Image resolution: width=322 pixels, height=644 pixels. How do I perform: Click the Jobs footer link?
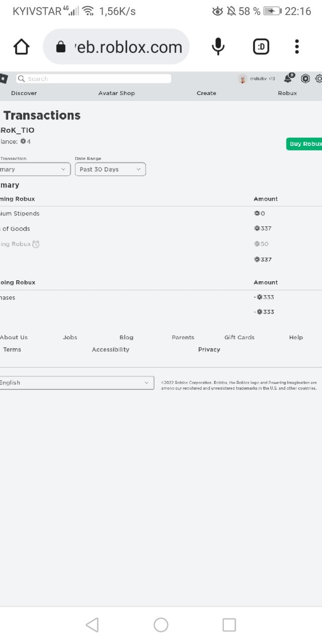70,338
